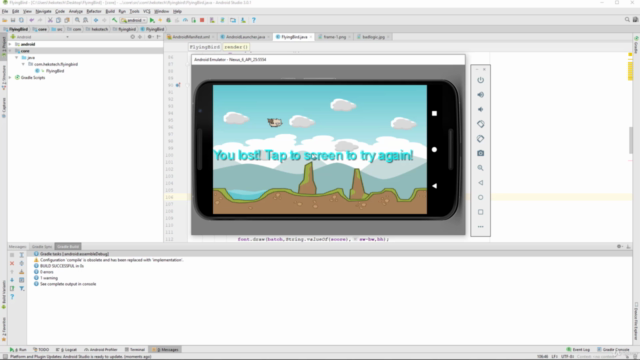The image size is (640, 360).
Task: Click red X icon in Messages panel
Action: [x=12, y=263]
